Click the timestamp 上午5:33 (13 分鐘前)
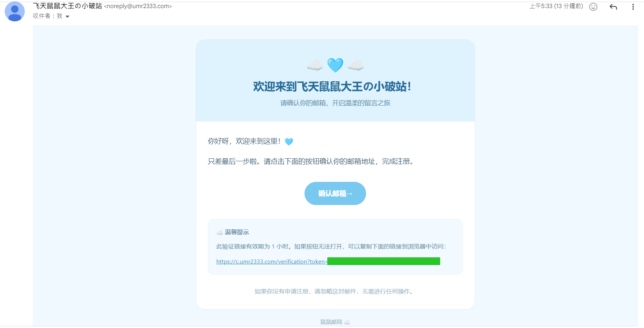The height and width of the screenshot is (328, 644). pyautogui.click(x=556, y=6)
